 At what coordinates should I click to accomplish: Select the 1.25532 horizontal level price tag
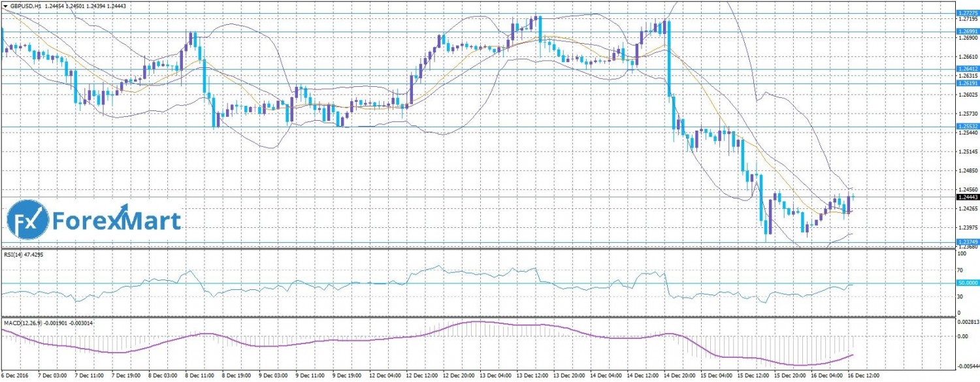pyautogui.click(x=966, y=126)
